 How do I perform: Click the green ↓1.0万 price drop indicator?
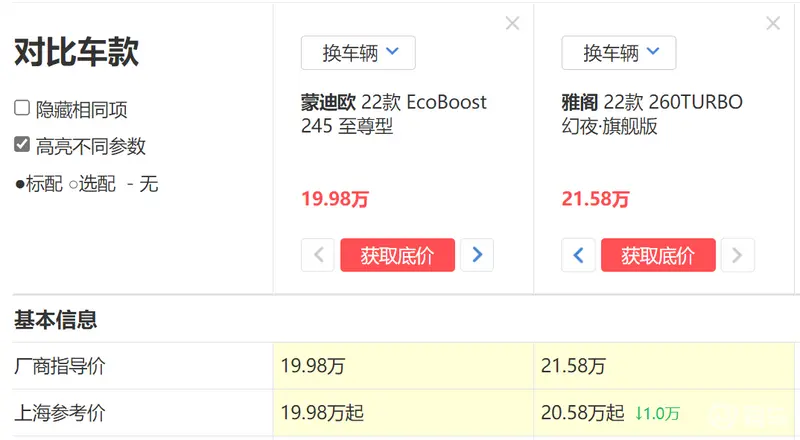(x=657, y=413)
